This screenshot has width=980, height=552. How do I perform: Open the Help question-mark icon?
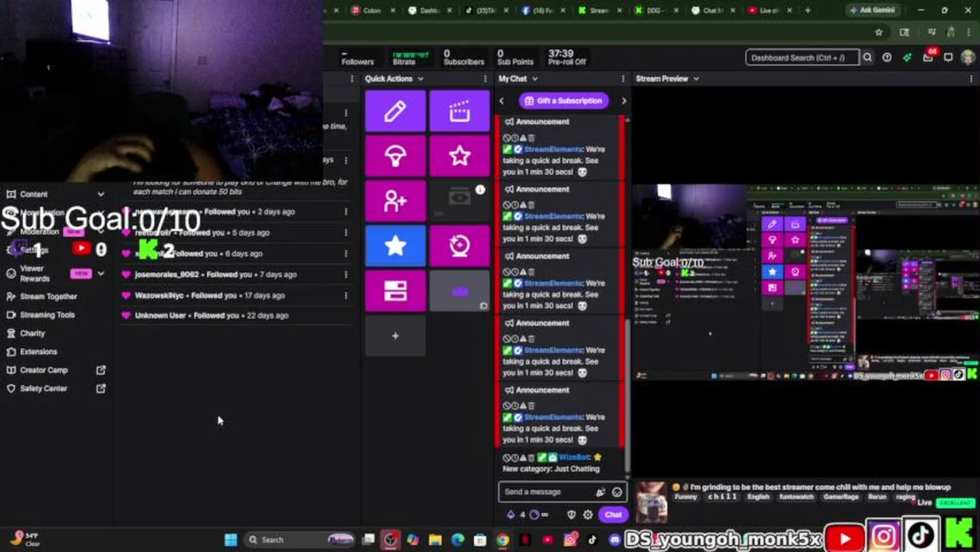pos(886,58)
